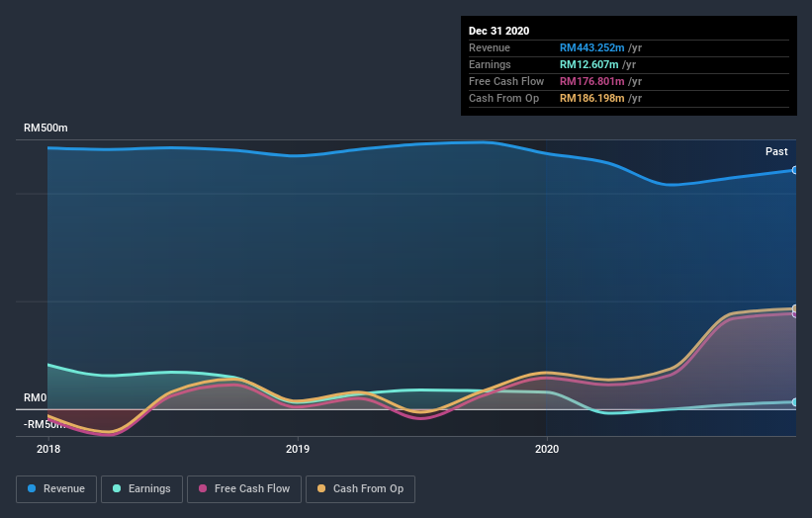The image size is (812, 518).
Task: Toggle the Free Cash Flow legend button
Action: [x=244, y=489]
